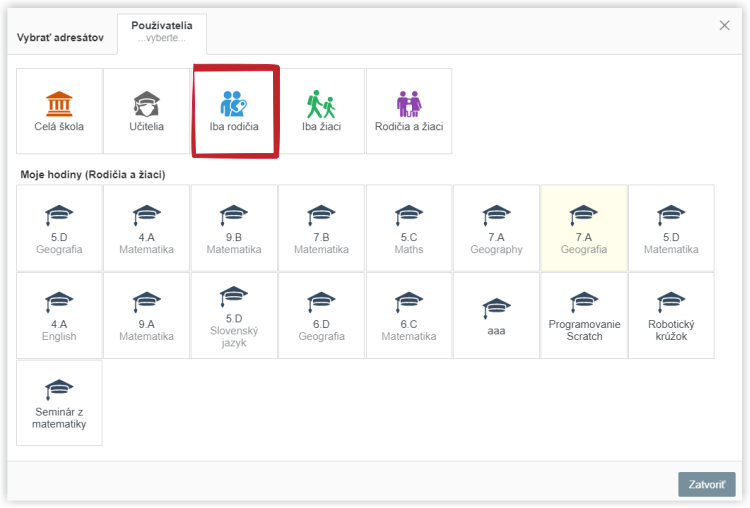
Task: Pick the 5.D Slovenský jazyk class
Action: point(234,315)
